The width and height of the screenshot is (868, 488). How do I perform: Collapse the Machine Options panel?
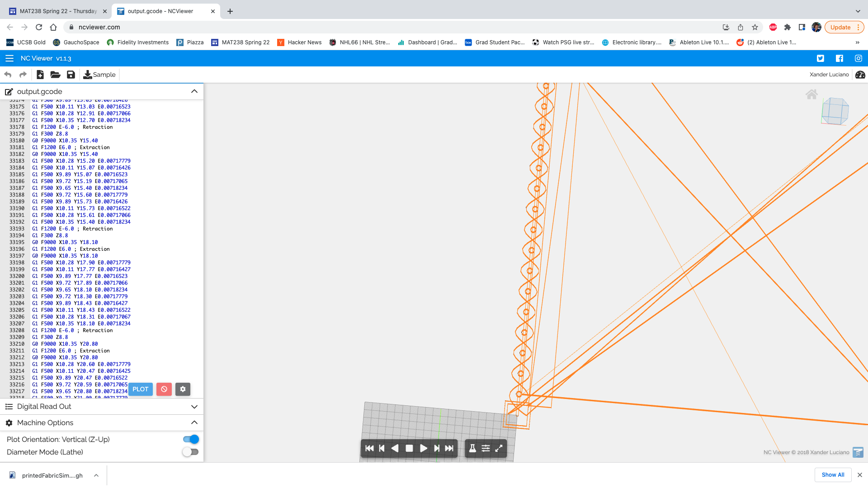click(x=194, y=422)
